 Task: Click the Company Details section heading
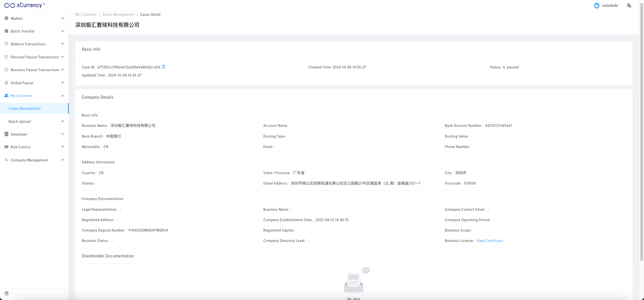click(x=98, y=97)
